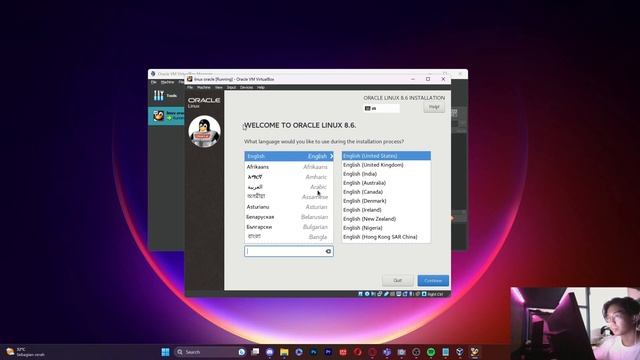Clear the language search field with the X icon

click(328, 251)
